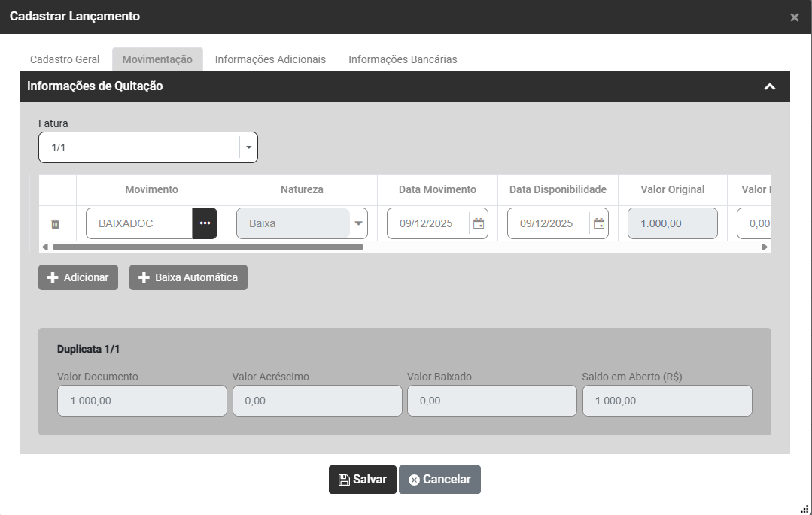This screenshot has height=515, width=812.
Task: Click right arrow of horizontal table scrollbar
Action: pos(765,247)
